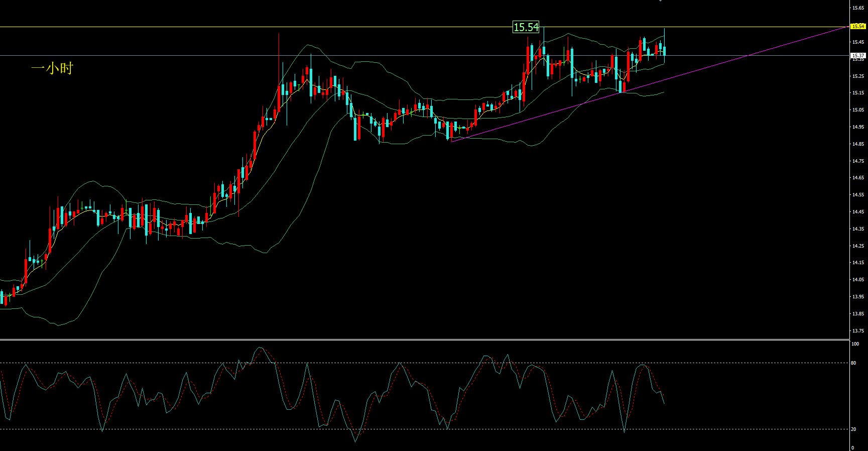The width and height of the screenshot is (868, 451).
Task: Click the yellow 一小时 timeframe text
Action: pos(52,68)
